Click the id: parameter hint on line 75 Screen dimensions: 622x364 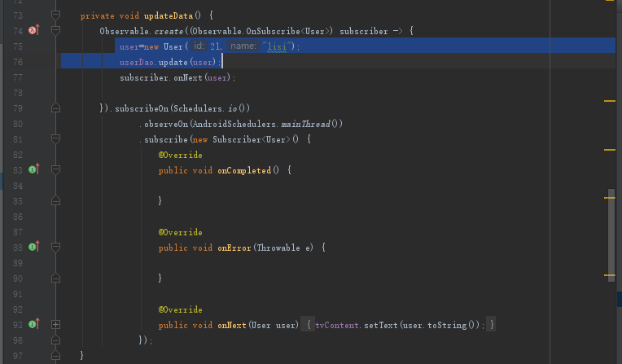point(199,46)
